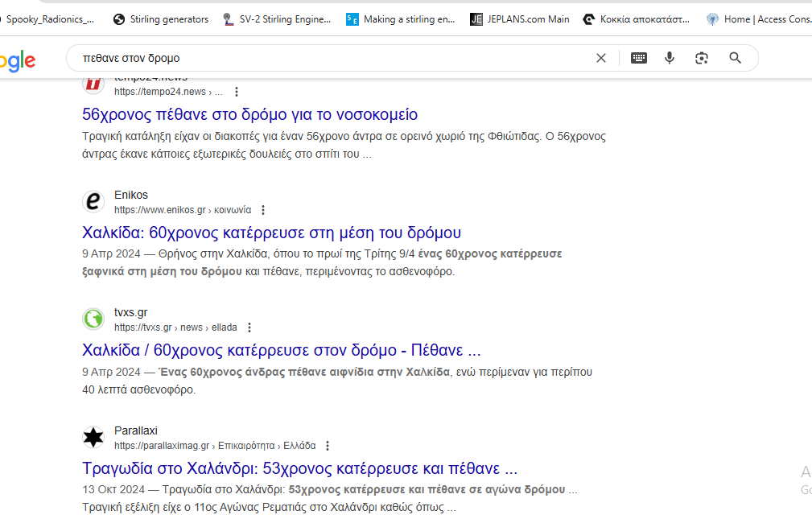Open "Χαλκίδα: 60χρονος κατέρρευσε στη μέση του δρόμου"
Viewport: 812px width, 519px height.
pos(271,233)
